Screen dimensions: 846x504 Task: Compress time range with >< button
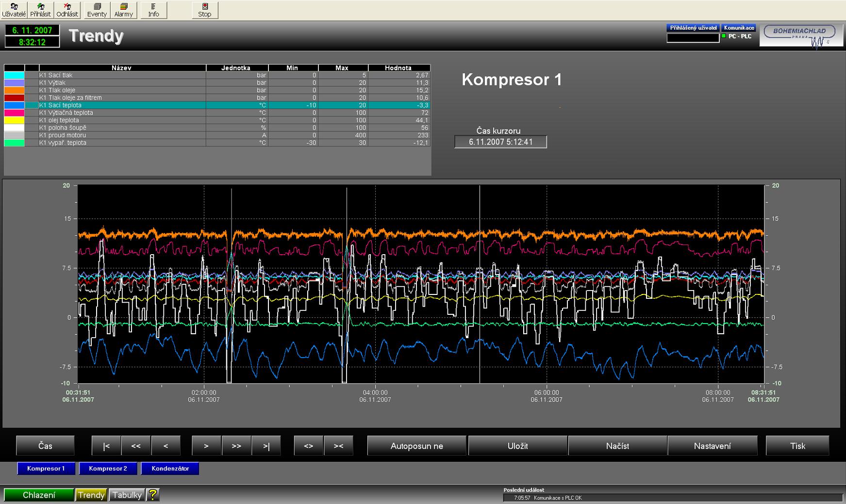coord(339,446)
